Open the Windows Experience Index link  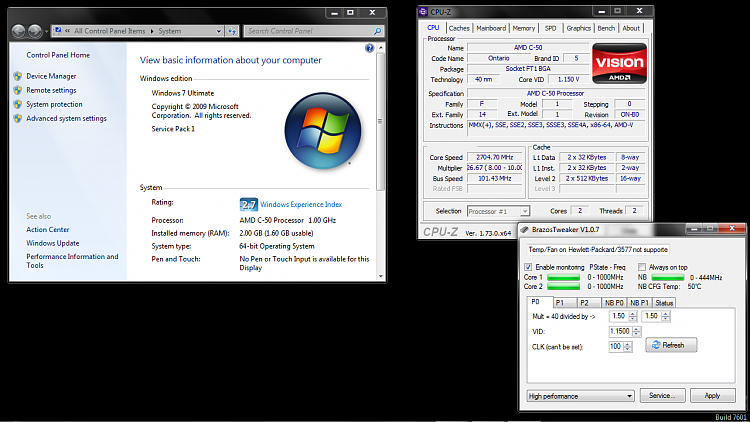point(301,204)
